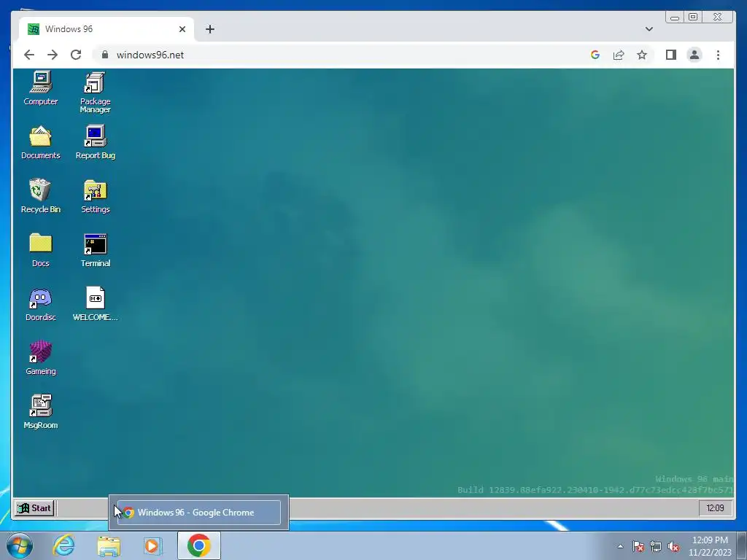Click the muted volume tray icon
Screen dimensions: 747x560
click(x=673, y=546)
